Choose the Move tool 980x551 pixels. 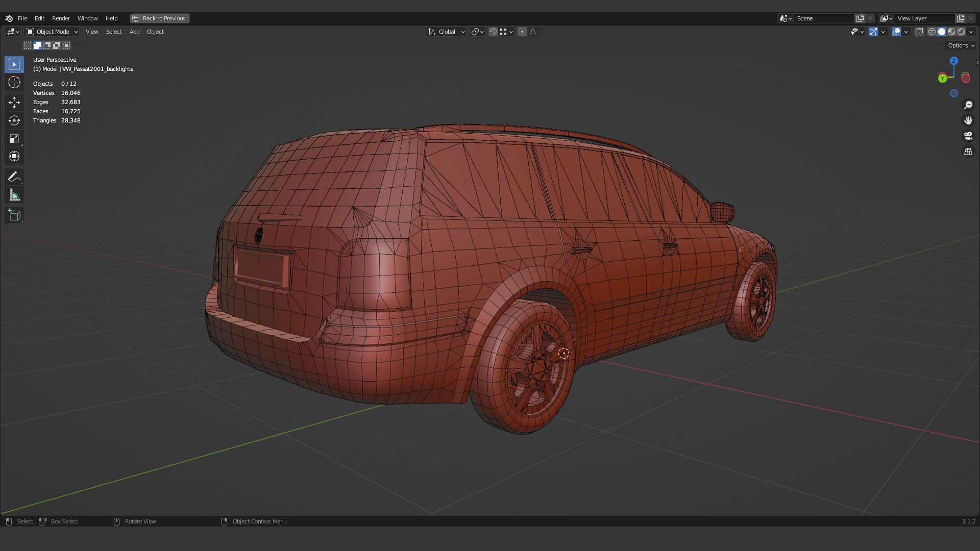14,103
